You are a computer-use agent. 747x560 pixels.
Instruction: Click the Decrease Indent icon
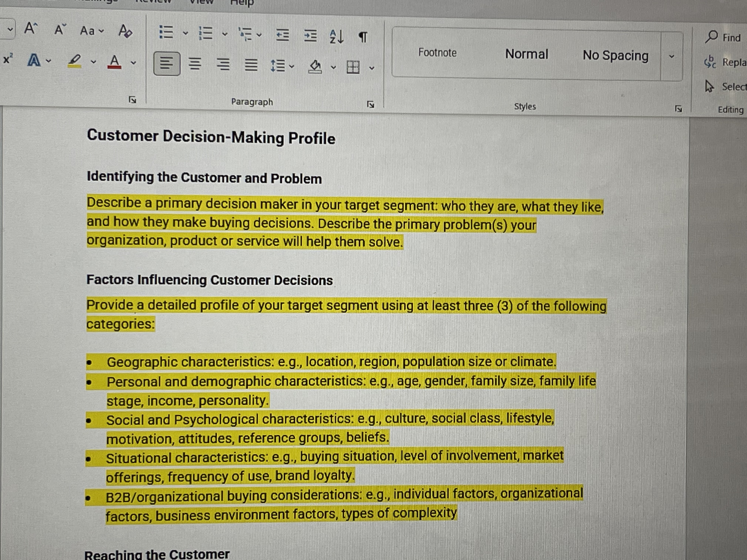click(x=282, y=35)
